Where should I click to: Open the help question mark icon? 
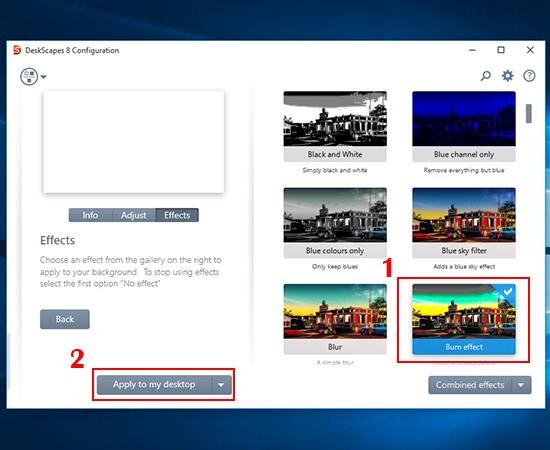point(529,76)
